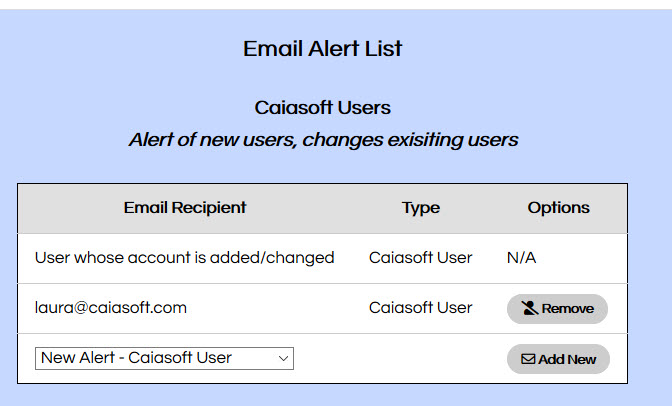Click the Caiasoft Users section heading
This screenshot has height=406, width=672.
tap(322, 107)
